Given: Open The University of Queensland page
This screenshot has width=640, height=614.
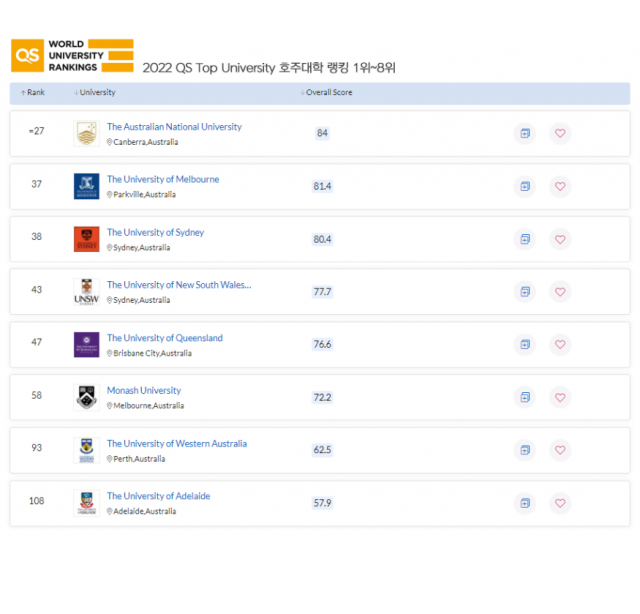Looking at the screenshot, I should pos(165,338).
